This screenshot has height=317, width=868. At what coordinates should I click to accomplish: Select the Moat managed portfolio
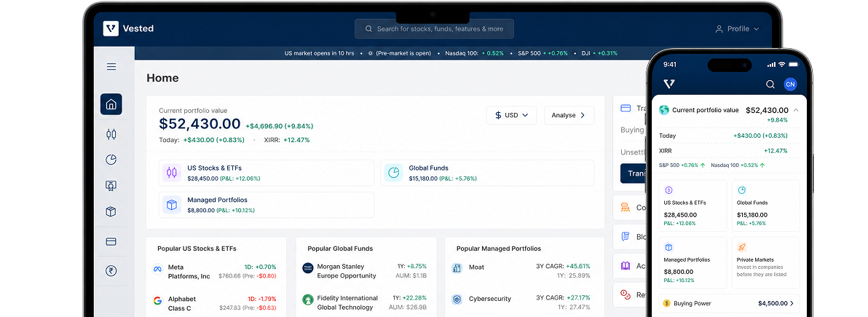(521, 271)
